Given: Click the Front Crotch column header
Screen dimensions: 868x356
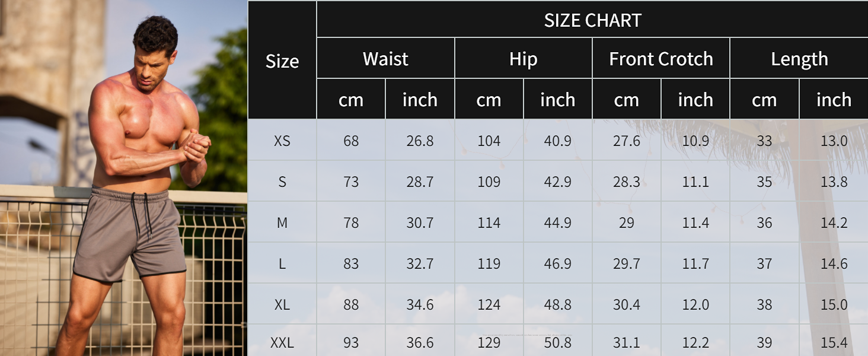Looking at the screenshot, I should click(x=661, y=59).
